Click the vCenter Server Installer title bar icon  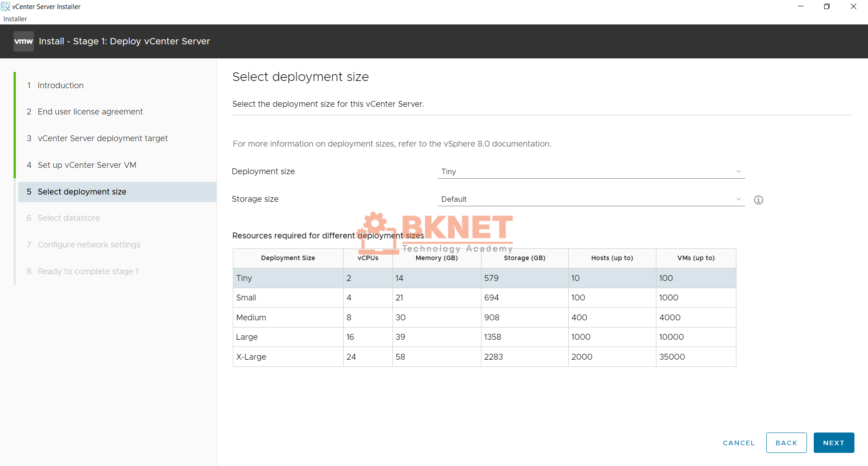pyautogui.click(x=6, y=6)
